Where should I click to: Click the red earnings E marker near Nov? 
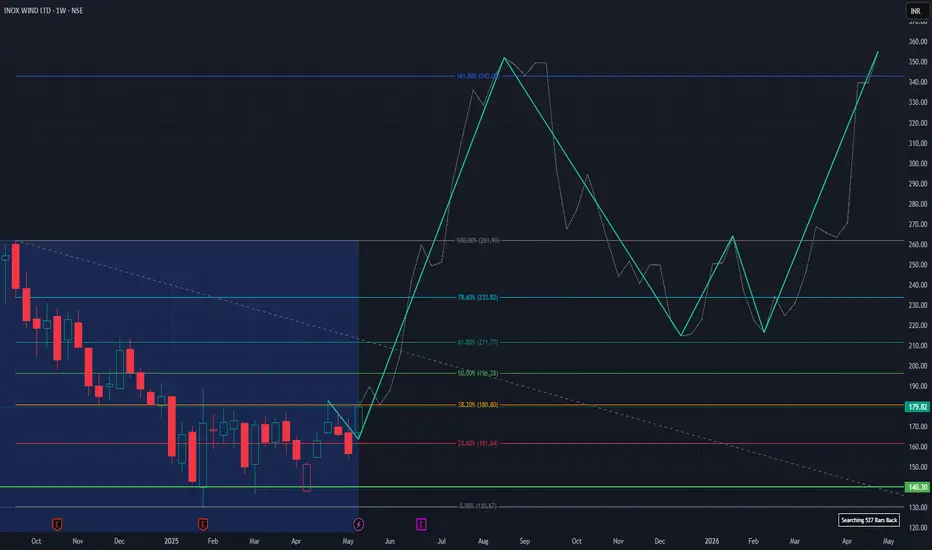tap(57, 524)
